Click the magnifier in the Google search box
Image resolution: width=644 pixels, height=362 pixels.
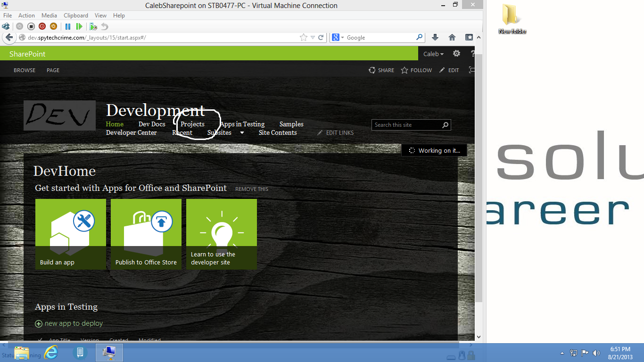pyautogui.click(x=420, y=37)
